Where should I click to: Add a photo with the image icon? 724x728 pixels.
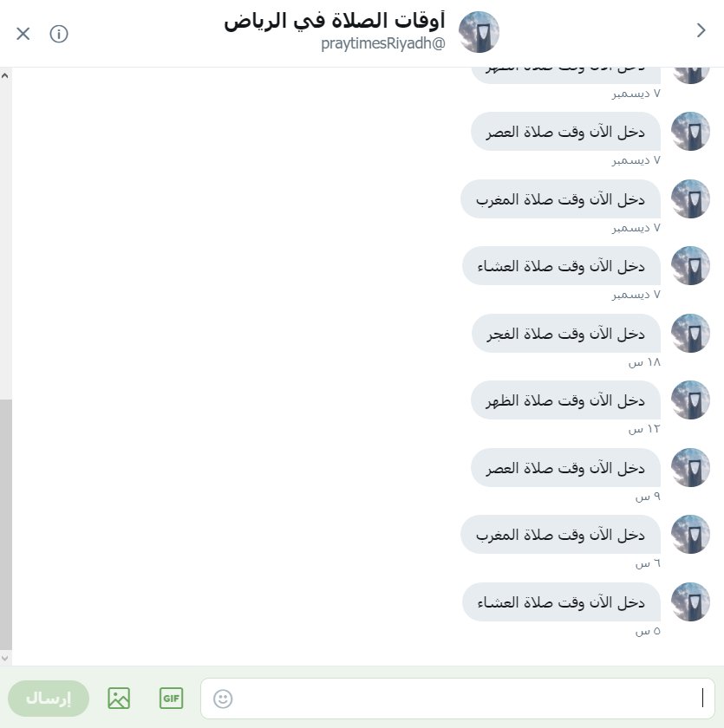pos(119,698)
